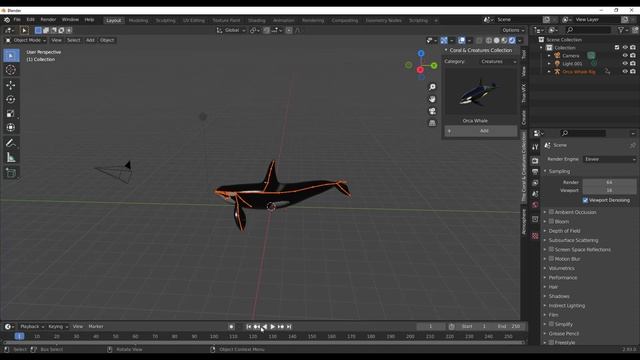This screenshot has height=360, width=640.
Task: Click the Viewport samples value field
Action: click(609, 190)
